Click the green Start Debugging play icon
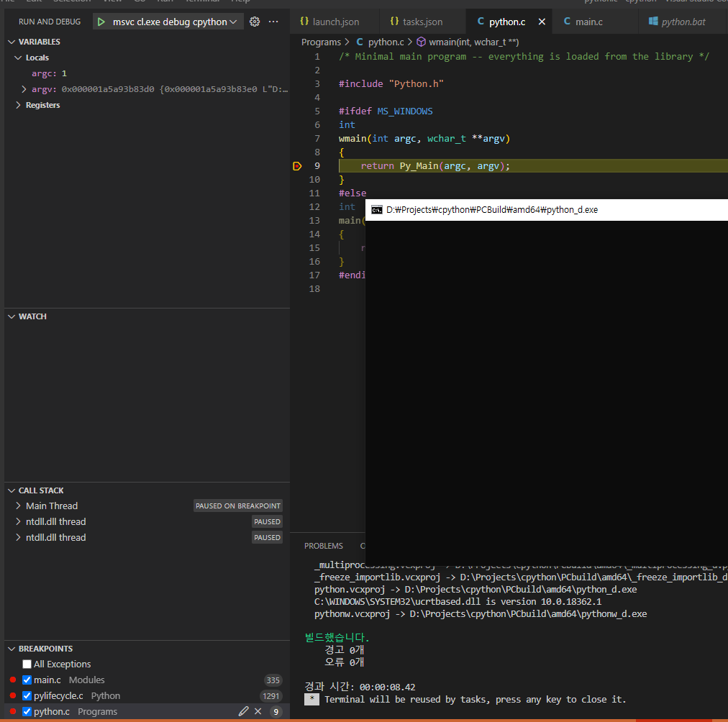 (x=101, y=22)
